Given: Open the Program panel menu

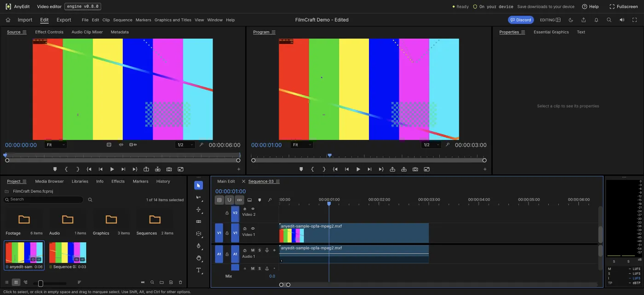Looking at the screenshot, I should tap(273, 32).
